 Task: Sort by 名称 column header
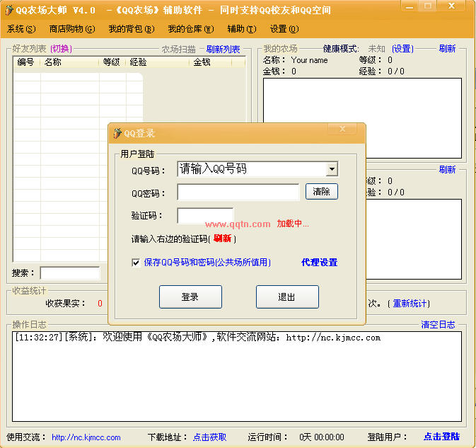click(x=70, y=62)
